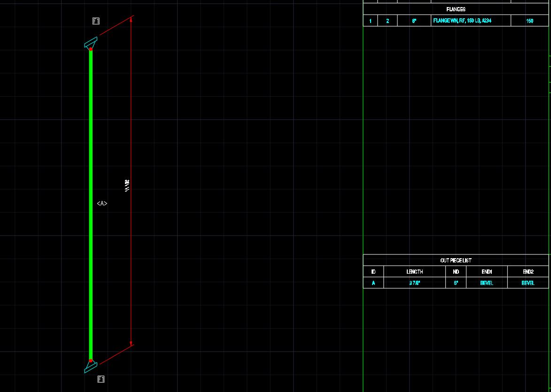
Task: Select the red weld point at top flange
Action: 91,48
